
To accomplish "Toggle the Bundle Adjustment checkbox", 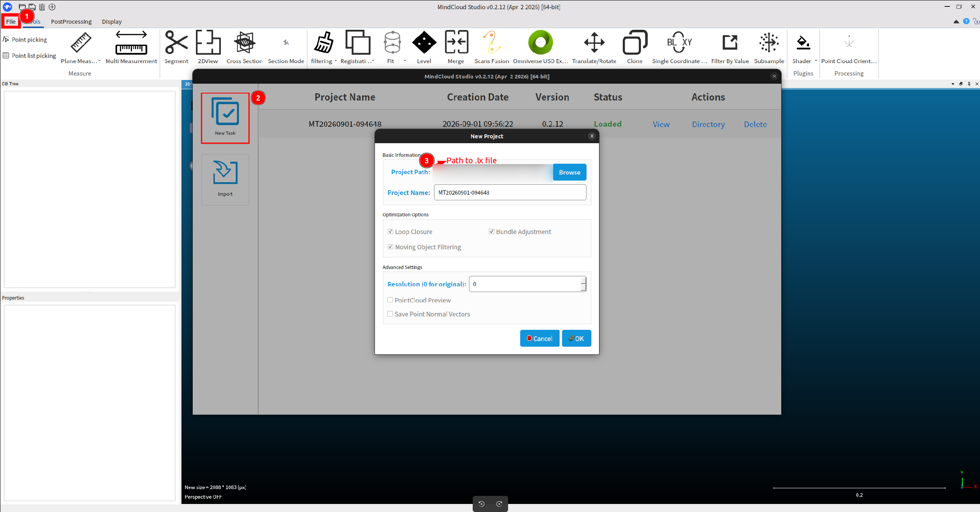I will pyautogui.click(x=491, y=231).
